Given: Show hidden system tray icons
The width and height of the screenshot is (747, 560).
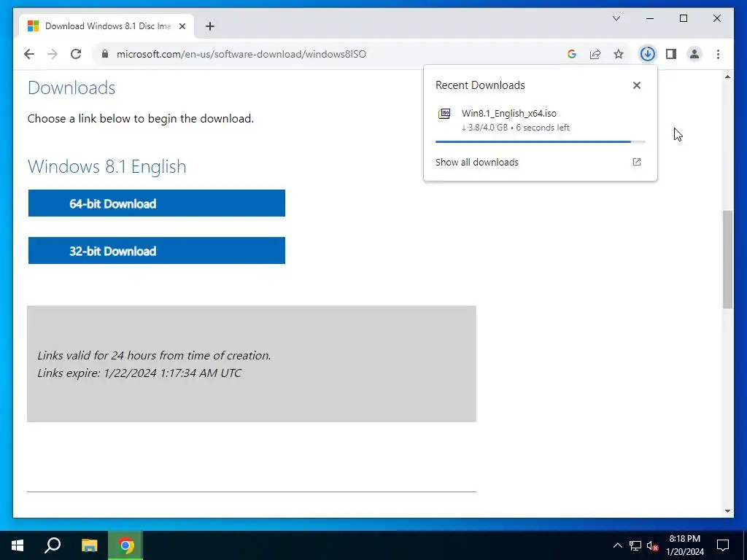Looking at the screenshot, I should click(617, 545).
